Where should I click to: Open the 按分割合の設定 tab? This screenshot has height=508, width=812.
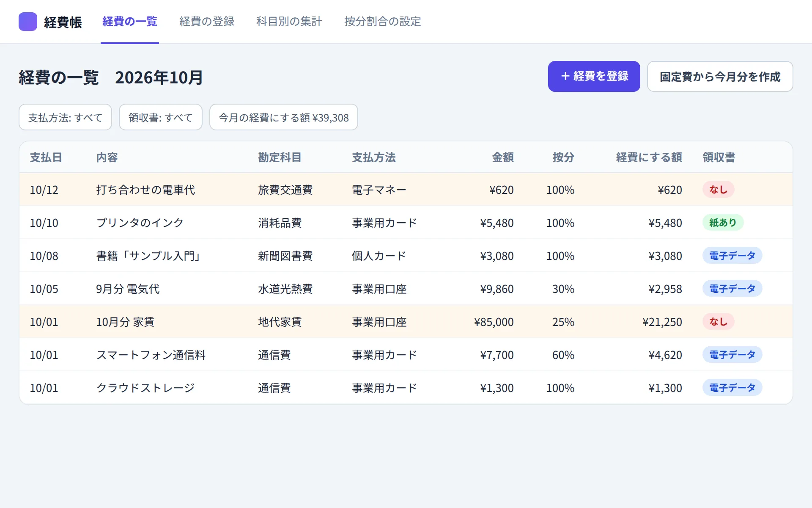[x=383, y=22]
